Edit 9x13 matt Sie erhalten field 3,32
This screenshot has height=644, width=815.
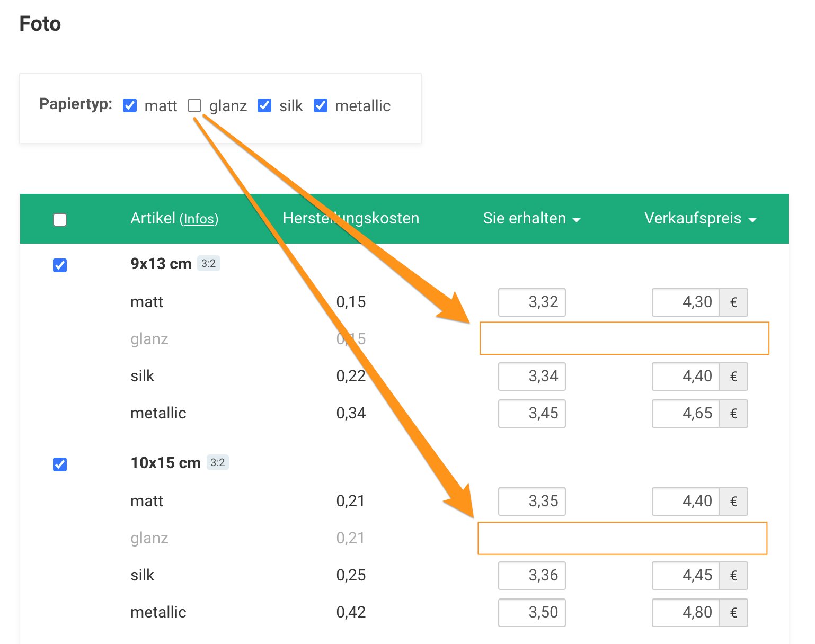coord(531,302)
